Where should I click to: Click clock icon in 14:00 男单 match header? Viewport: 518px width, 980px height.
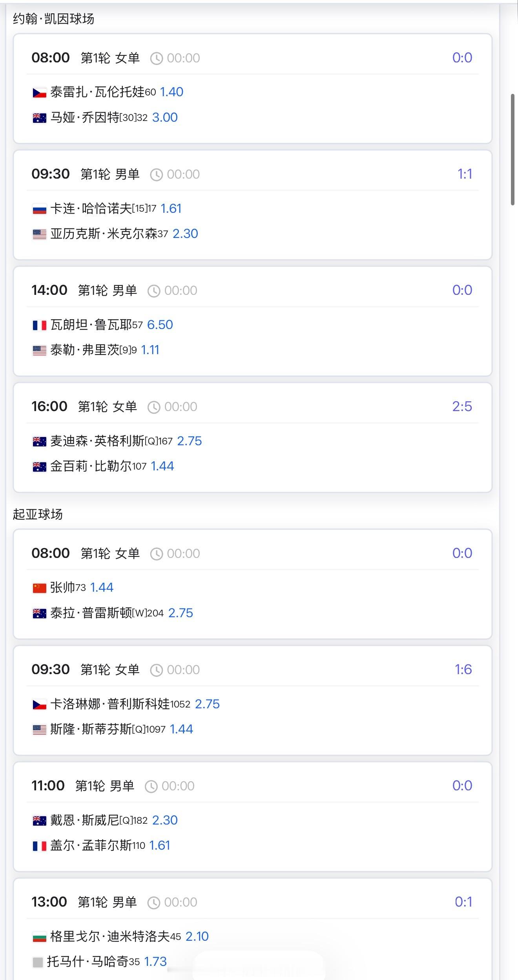tap(154, 291)
